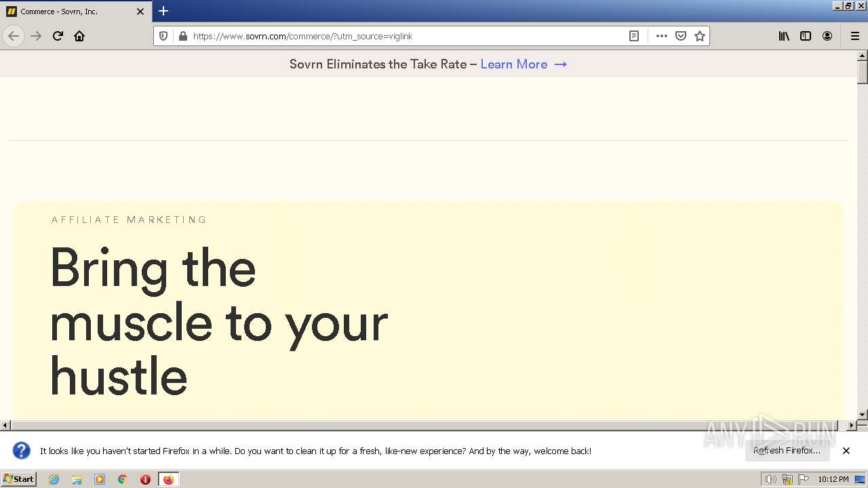
Task: Click the Refresh Firefox button
Action: (x=787, y=451)
